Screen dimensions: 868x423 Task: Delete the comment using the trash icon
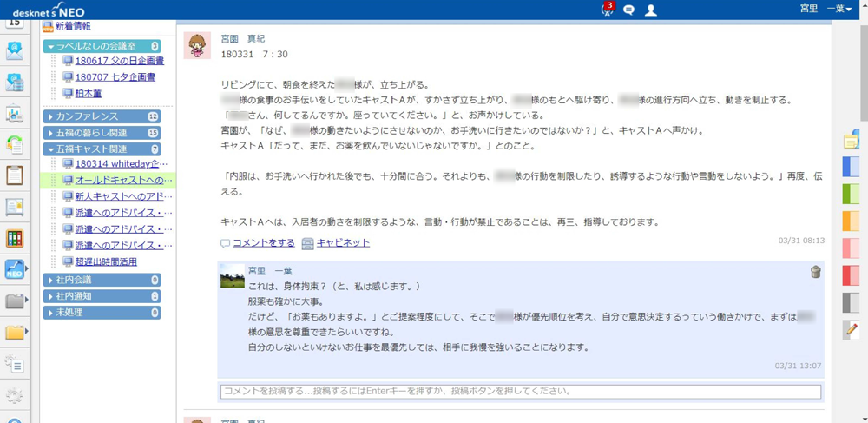[815, 272]
